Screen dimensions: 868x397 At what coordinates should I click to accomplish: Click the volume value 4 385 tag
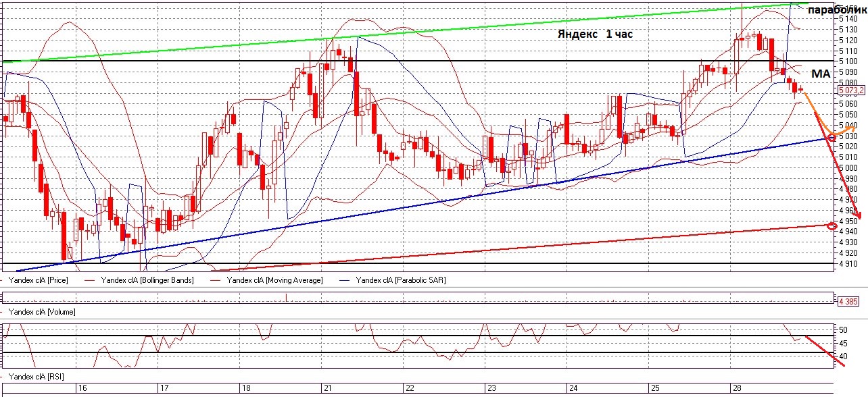point(848,301)
